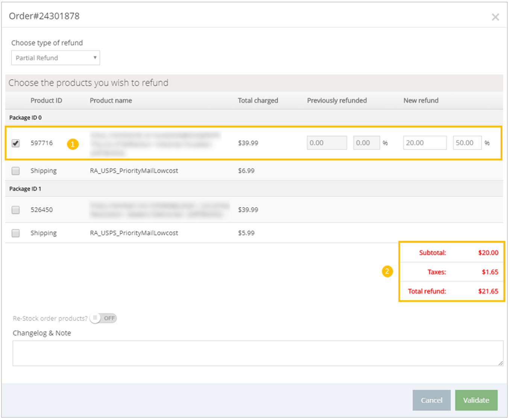Click the Previously refunded percentage field
510x420 pixels.
point(366,143)
